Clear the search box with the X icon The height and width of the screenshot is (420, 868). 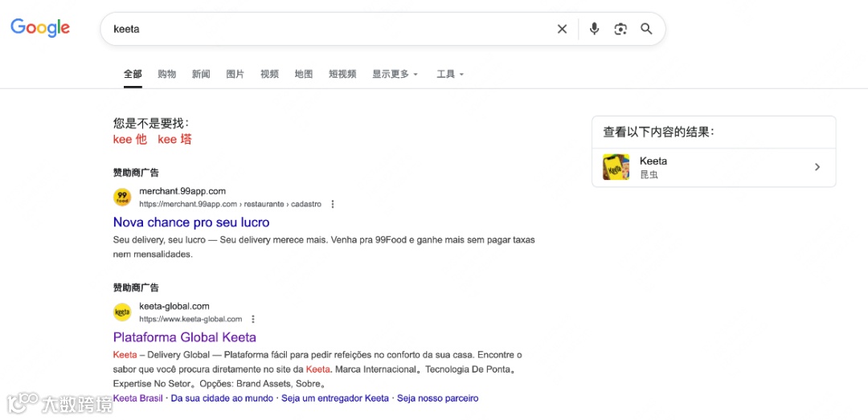(x=562, y=30)
